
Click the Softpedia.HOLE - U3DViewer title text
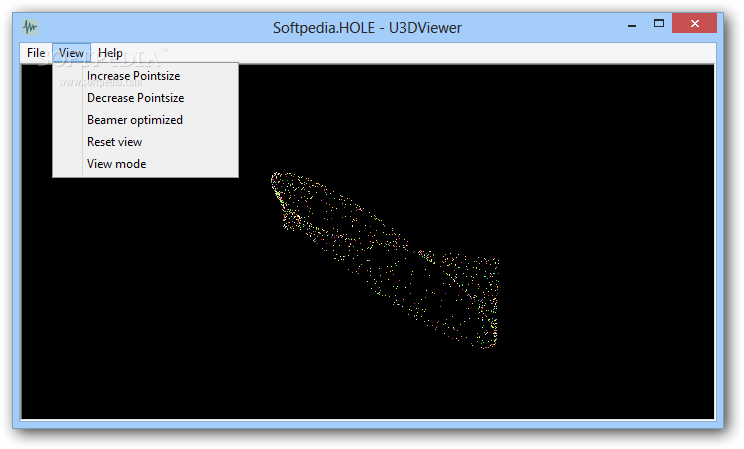pyautogui.click(x=367, y=28)
